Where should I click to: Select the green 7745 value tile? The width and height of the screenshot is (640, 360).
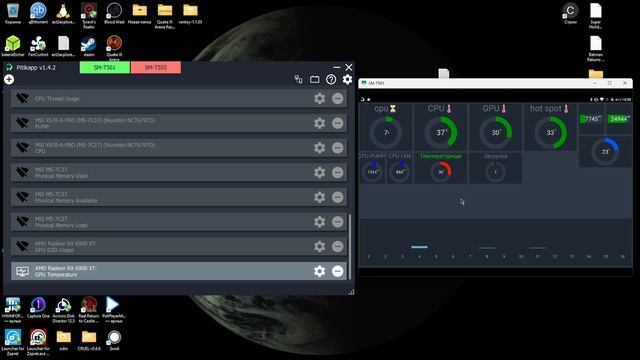[x=591, y=119]
